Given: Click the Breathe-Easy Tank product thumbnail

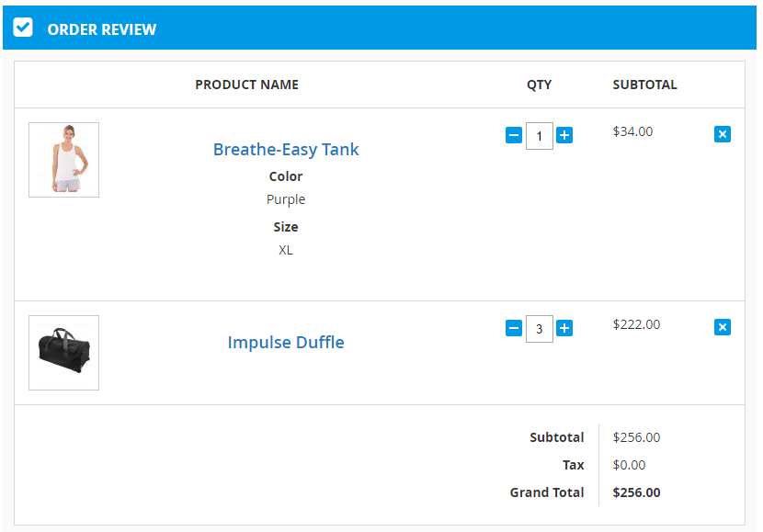Looking at the screenshot, I should (x=64, y=160).
